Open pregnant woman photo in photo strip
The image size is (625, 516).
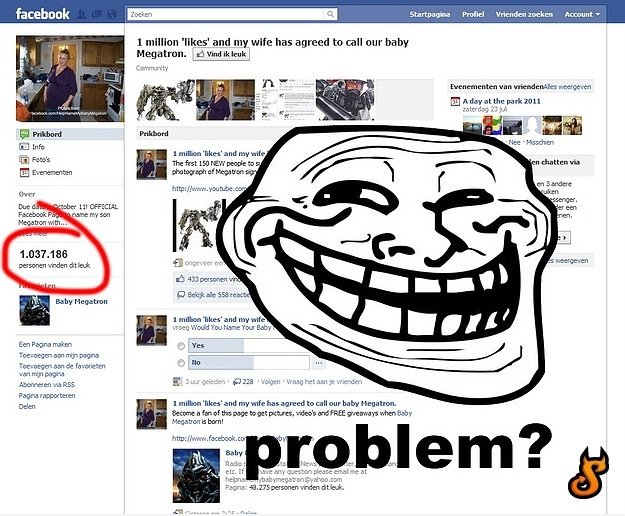pyautogui.click(x=225, y=100)
